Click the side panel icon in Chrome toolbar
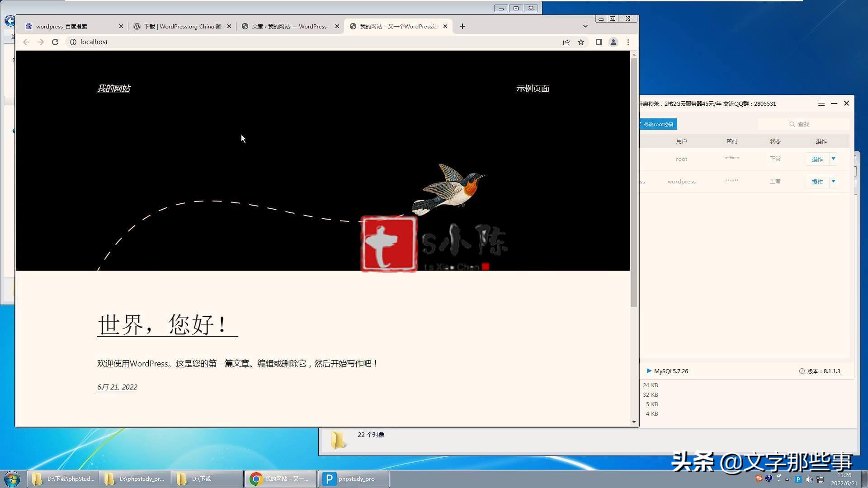This screenshot has width=868, height=488. [x=599, y=42]
